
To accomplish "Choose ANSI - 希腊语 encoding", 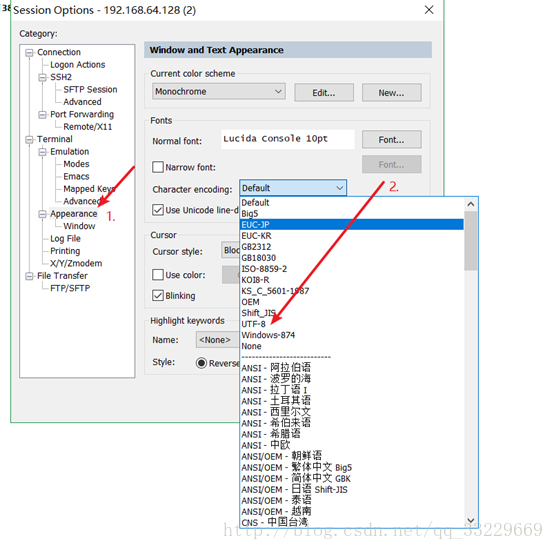I will coord(352,434).
